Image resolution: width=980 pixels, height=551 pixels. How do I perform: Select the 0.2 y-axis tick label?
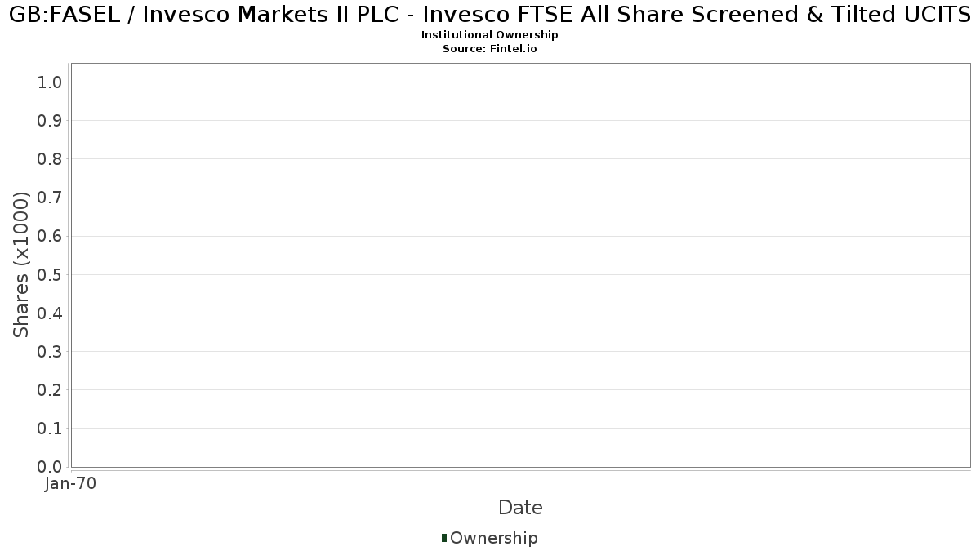50,389
